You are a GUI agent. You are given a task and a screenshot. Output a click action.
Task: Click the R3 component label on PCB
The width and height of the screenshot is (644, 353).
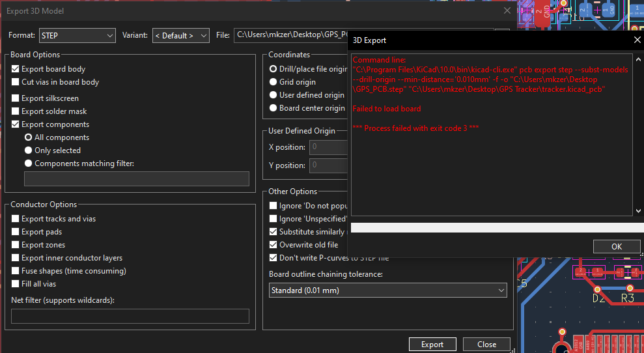pyautogui.click(x=628, y=298)
